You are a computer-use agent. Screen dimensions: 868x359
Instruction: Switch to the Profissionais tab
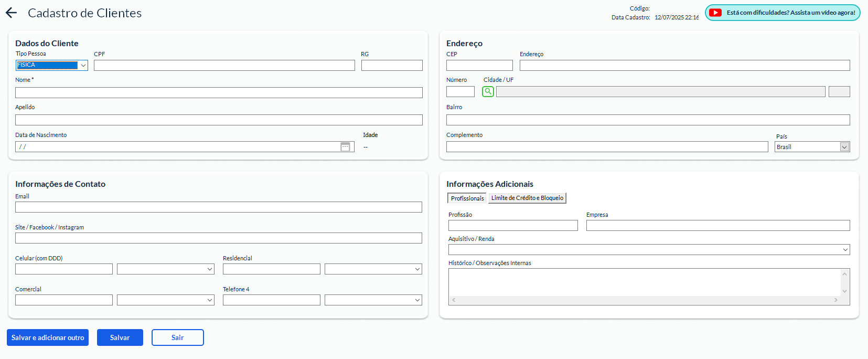click(x=467, y=198)
